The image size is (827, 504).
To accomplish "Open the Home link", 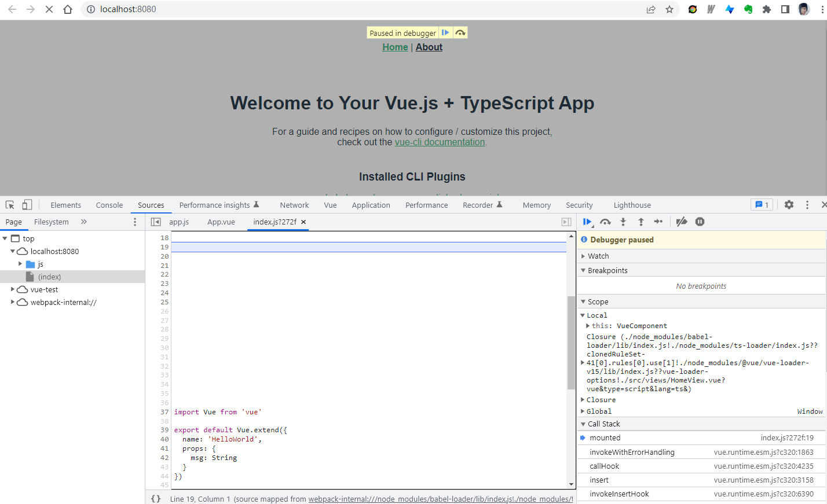I will (x=395, y=47).
